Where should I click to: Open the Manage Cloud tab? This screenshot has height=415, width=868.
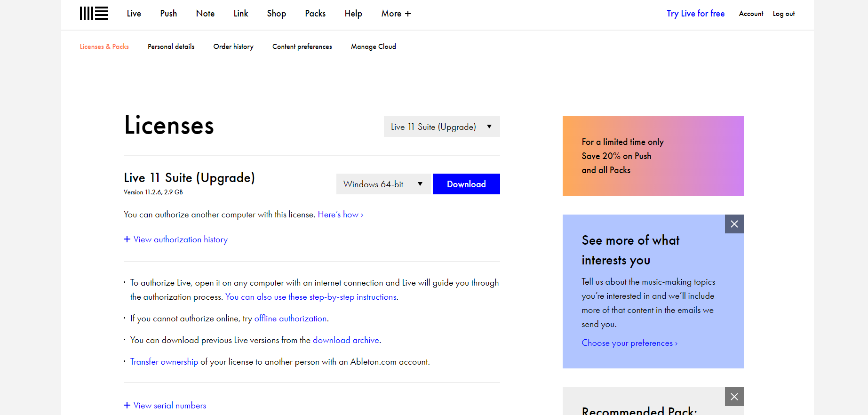[374, 47]
